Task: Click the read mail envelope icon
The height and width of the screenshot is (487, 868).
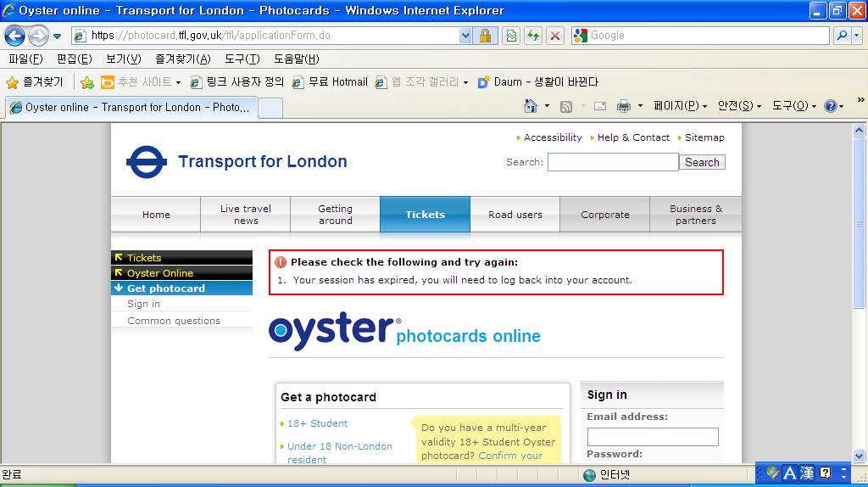Action: point(600,106)
